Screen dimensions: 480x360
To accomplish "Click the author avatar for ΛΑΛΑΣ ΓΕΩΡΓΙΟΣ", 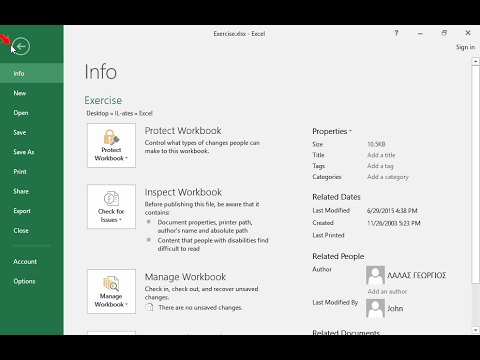I will (x=375, y=275).
